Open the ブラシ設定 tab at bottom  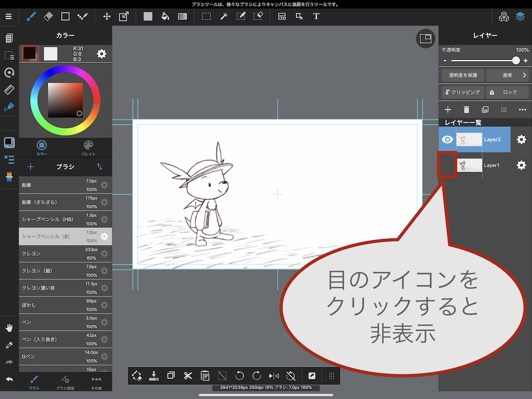[x=65, y=382]
